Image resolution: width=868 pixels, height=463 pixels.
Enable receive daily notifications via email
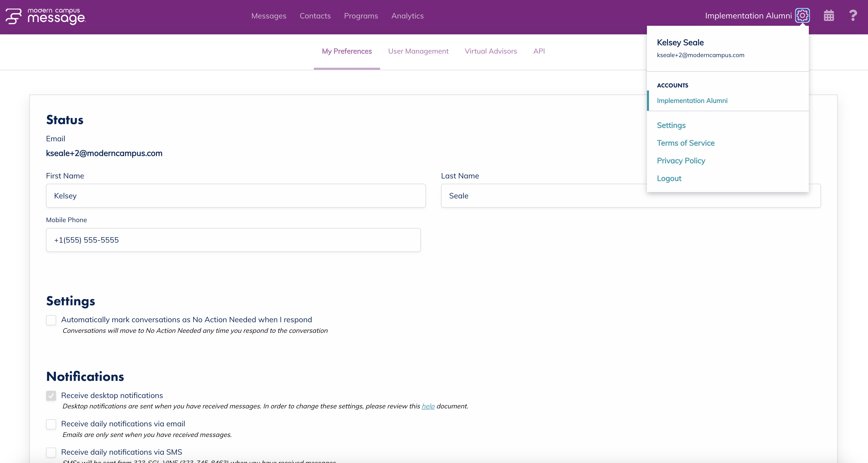(51, 424)
